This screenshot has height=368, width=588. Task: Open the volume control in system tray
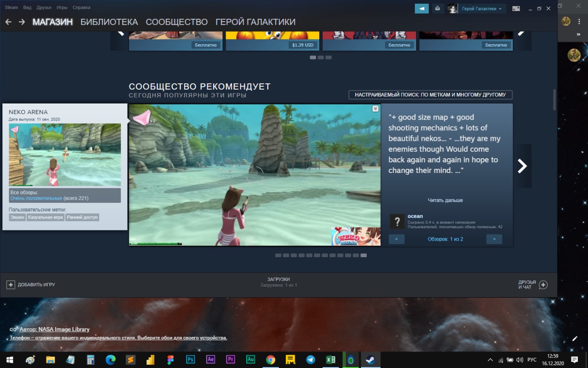(520, 360)
